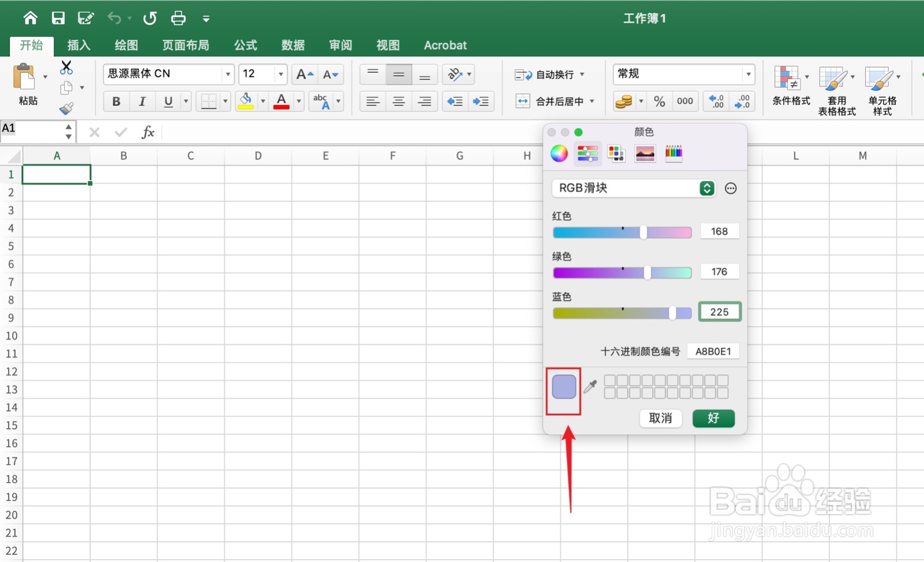The image size is (924, 562).
Task: Switch color picker to color wheel mode
Action: 558,153
